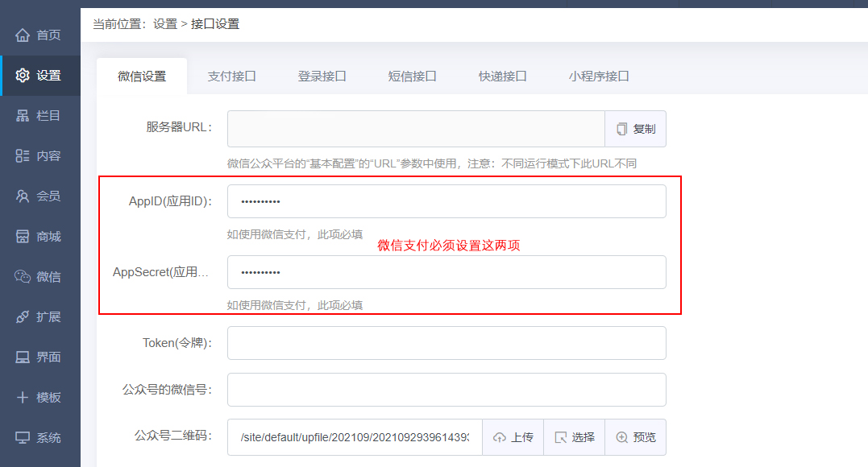Open the Mall (商城) sidebar icon

23,237
